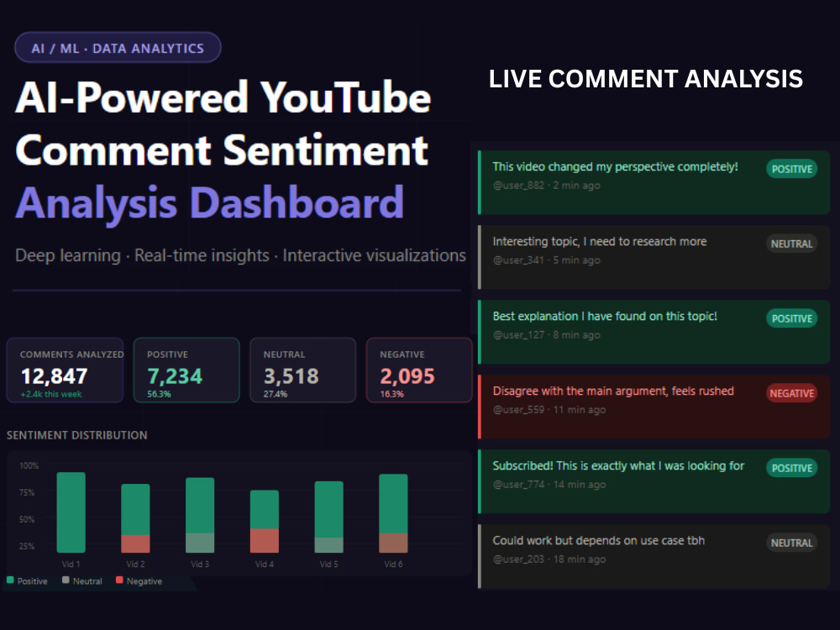Image resolution: width=840 pixels, height=630 pixels.
Task: Click username @user_774 · 14 min ago
Action: pyautogui.click(x=549, y=485)
